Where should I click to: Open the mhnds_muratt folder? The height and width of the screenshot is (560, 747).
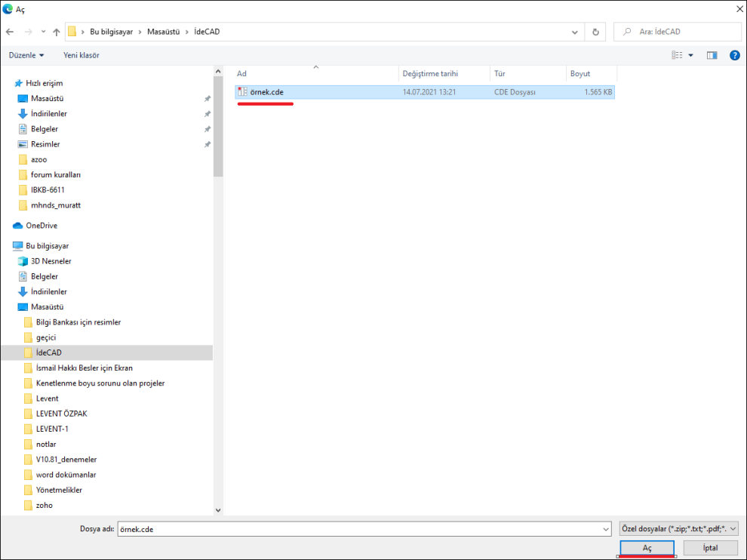55,205
